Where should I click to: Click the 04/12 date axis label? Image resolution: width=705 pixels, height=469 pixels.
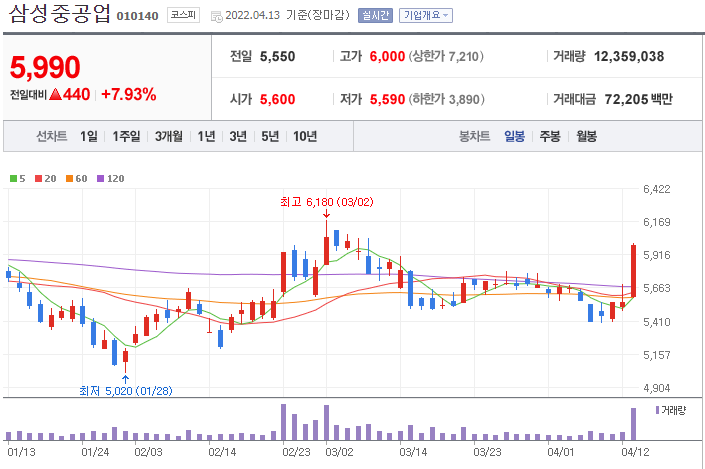click(x=635, y=452)
